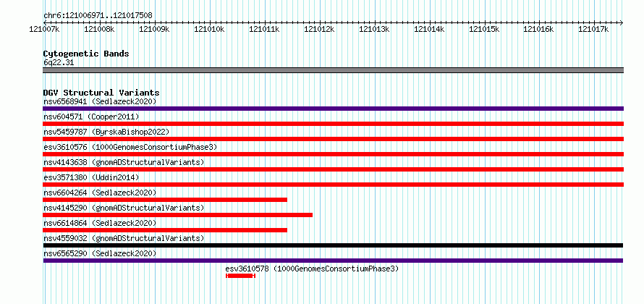
Task: Click the red bar under nsv4143638
Action: (333, 169)
